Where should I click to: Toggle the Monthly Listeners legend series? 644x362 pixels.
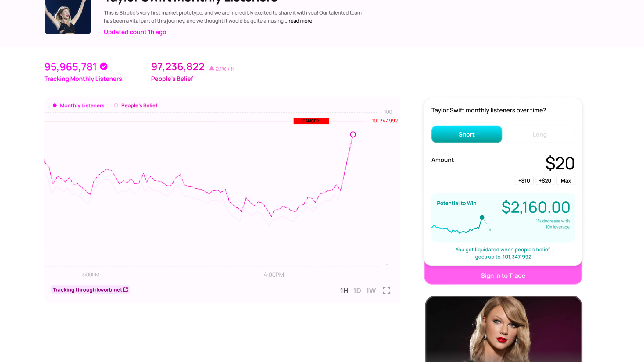(79, 105)
